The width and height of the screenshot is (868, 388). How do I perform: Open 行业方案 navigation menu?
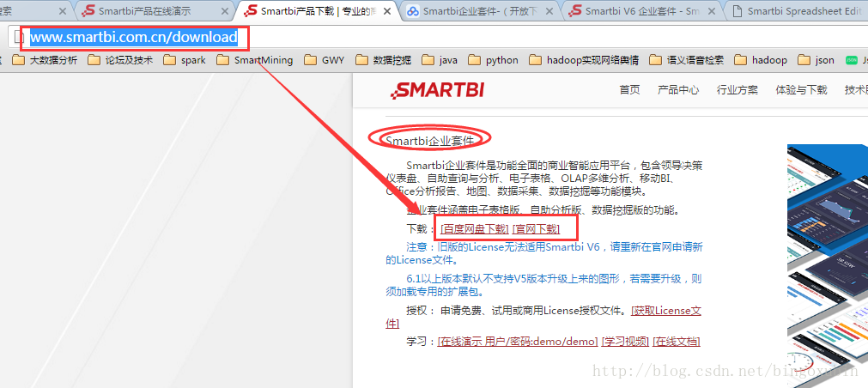[x=737, y=90]
